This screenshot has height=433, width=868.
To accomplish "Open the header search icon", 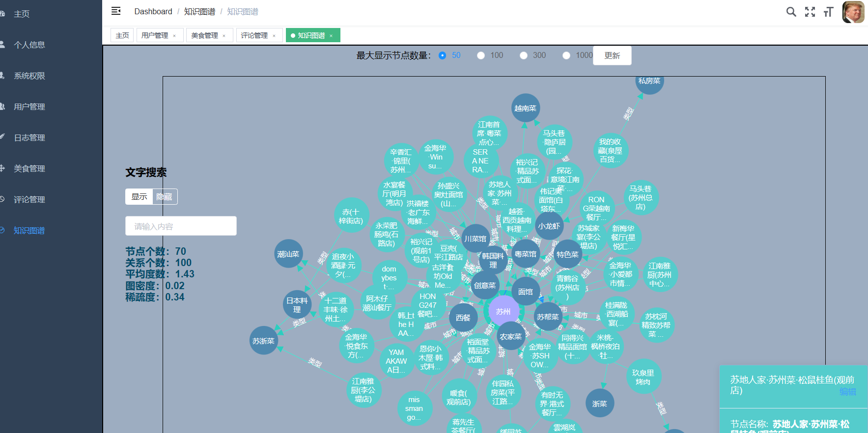I will pos(791,12).
